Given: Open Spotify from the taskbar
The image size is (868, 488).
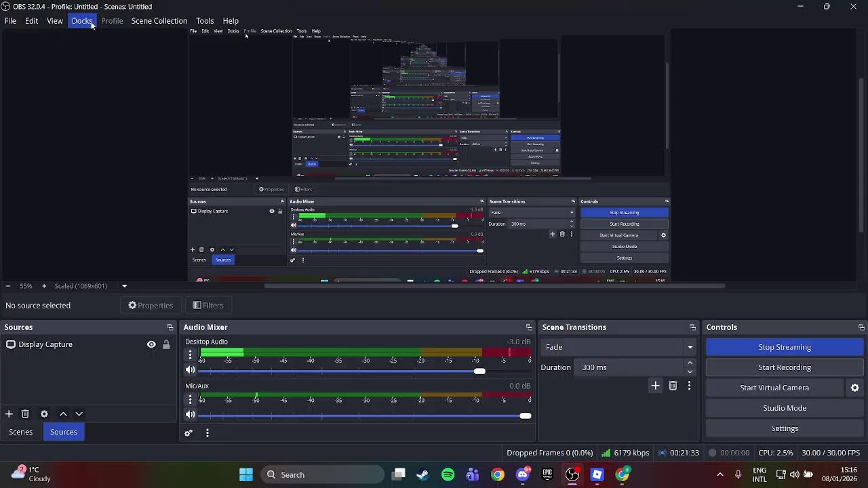Looking at the screenshot, I should pos(448,474).
